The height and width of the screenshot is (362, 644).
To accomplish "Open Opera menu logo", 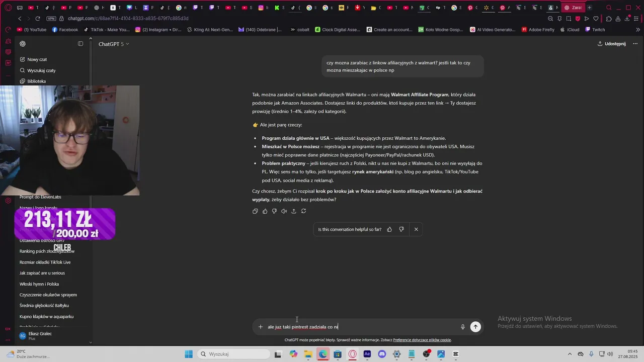I will coord(8,8).
